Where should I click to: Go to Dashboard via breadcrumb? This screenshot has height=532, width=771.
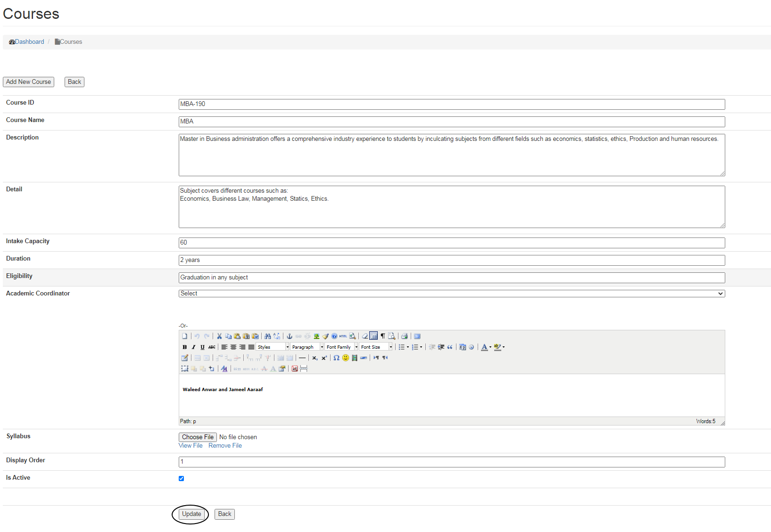pos(29,42)
